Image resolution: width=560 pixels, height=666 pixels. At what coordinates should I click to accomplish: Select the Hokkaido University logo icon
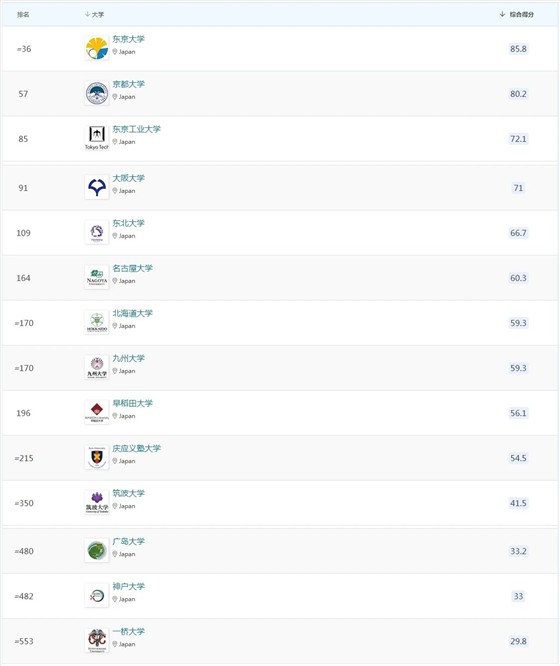[x=97, y=322]
